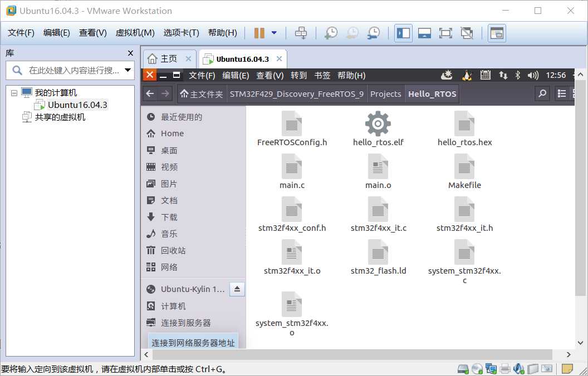Expand the library search dropdown arrow
Image resolution: width=588 pixels, height=376 pixels.
[128, 70]
